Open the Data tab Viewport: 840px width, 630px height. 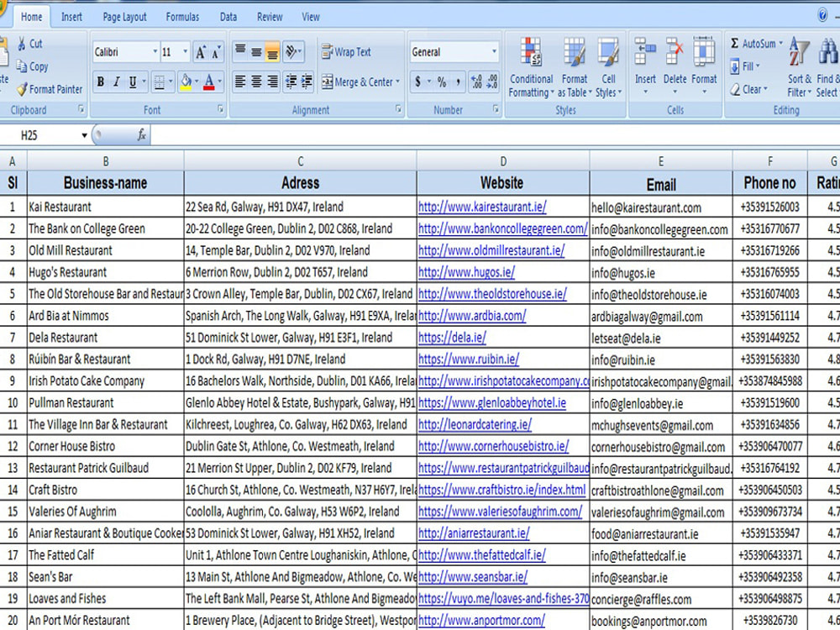(x=228, y=17)
